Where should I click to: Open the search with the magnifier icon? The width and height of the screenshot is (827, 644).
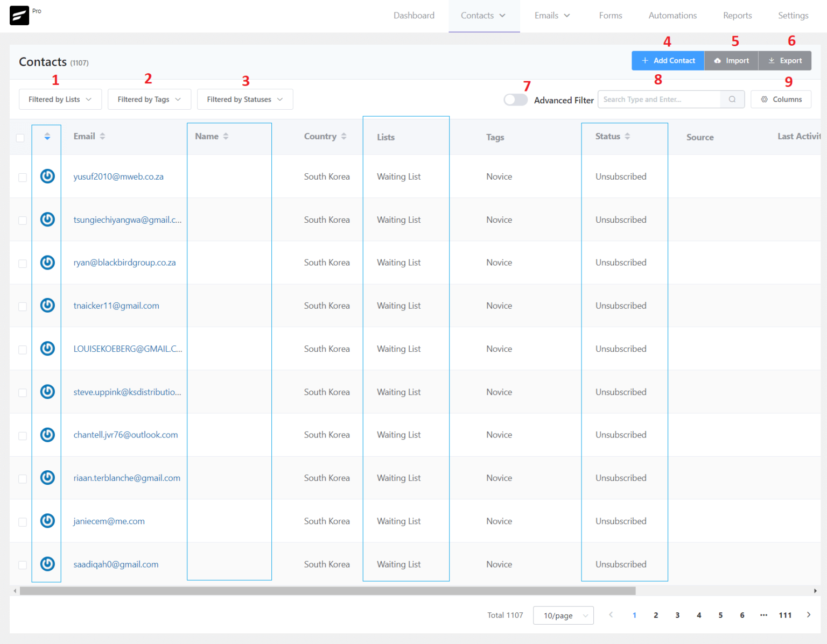click(732, 99)
